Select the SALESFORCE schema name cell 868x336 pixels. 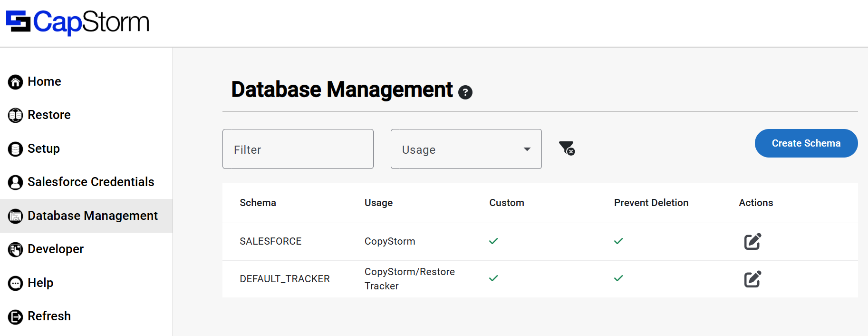click(x=270, y=241)
